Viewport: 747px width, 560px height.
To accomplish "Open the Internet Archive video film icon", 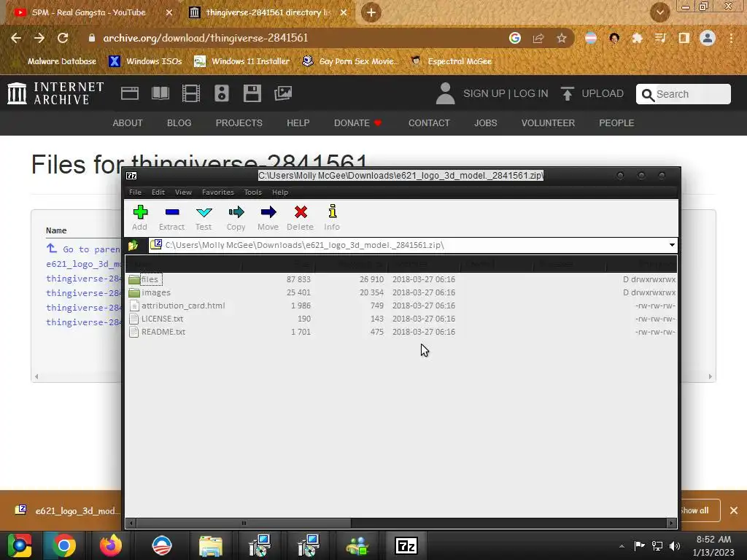I will (190, 93).
